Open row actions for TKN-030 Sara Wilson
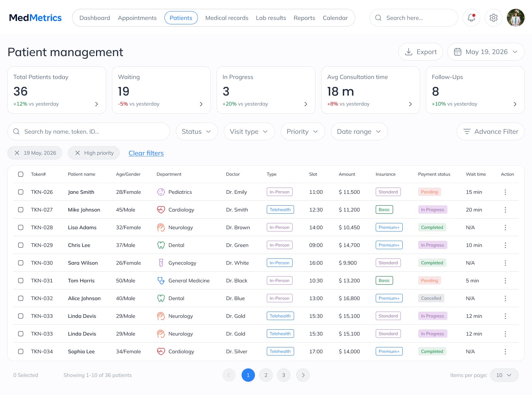 [505, 263]
